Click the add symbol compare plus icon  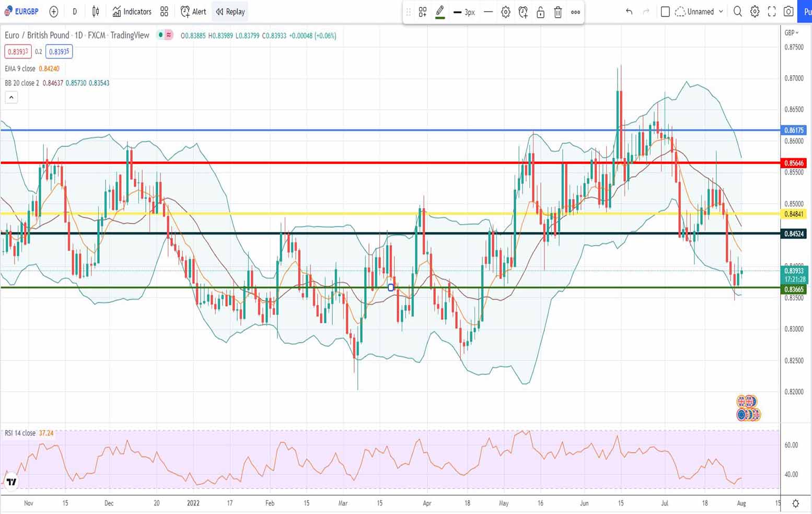click(x=54, y=11)
